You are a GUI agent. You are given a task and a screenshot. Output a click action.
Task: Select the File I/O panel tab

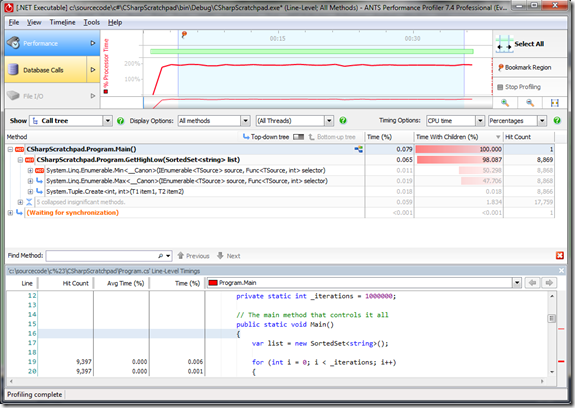coord(46,96)
